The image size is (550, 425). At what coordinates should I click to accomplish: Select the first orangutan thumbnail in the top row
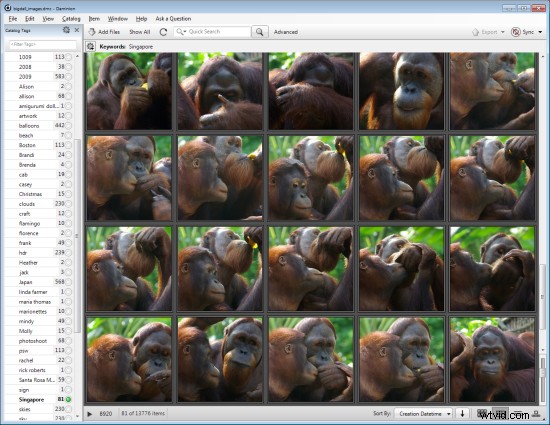[x=129, y=91]
